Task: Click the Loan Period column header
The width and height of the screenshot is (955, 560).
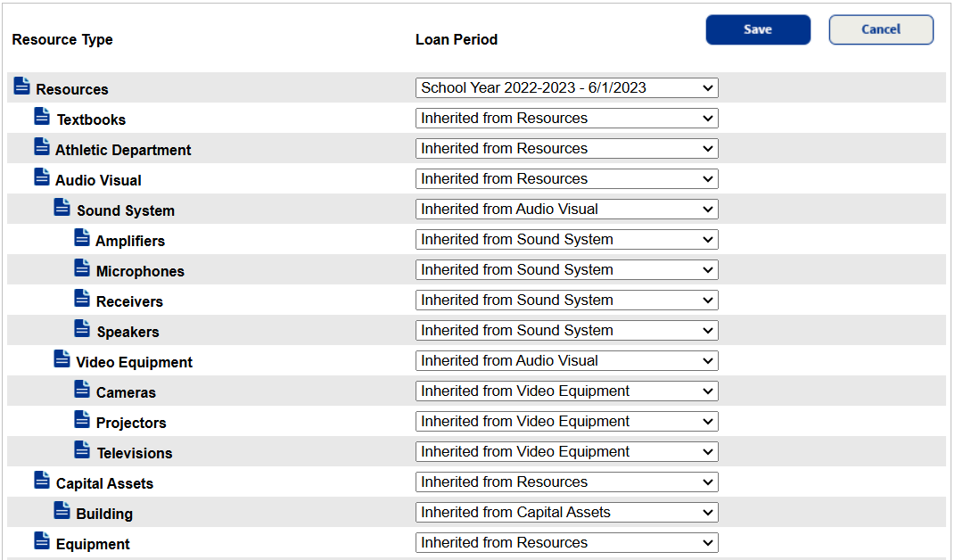Action: click(456, 39)
